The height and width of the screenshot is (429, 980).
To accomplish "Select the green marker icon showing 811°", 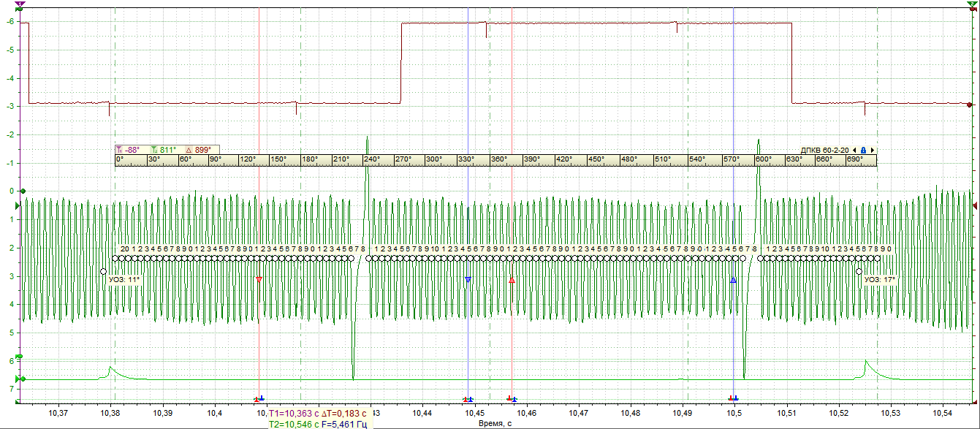I will click(x=154, y=150).
